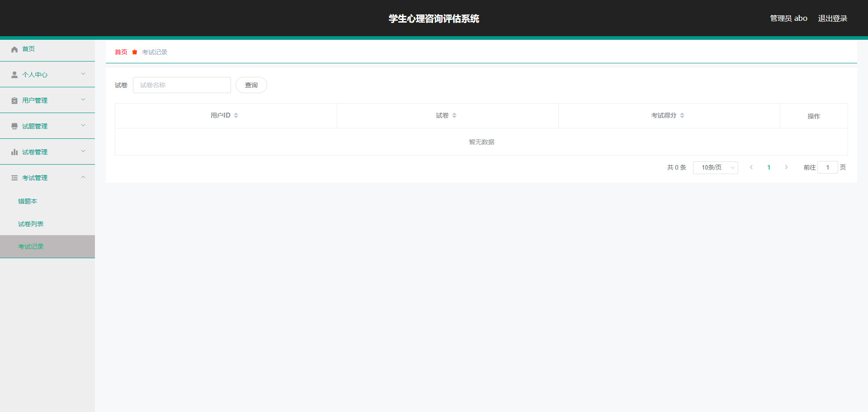Click the 考试记录 breadcrumb text

(155, 52)
